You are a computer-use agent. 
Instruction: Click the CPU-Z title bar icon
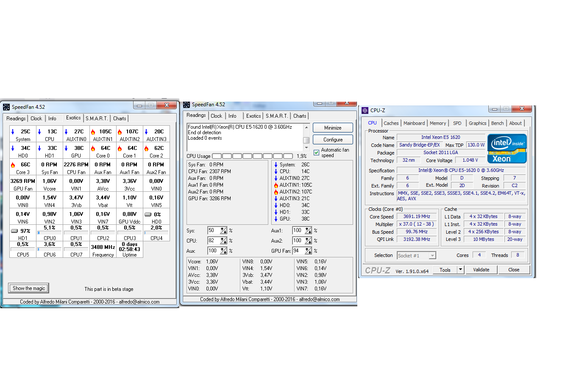pyautogui.click(x=365, y=110)
